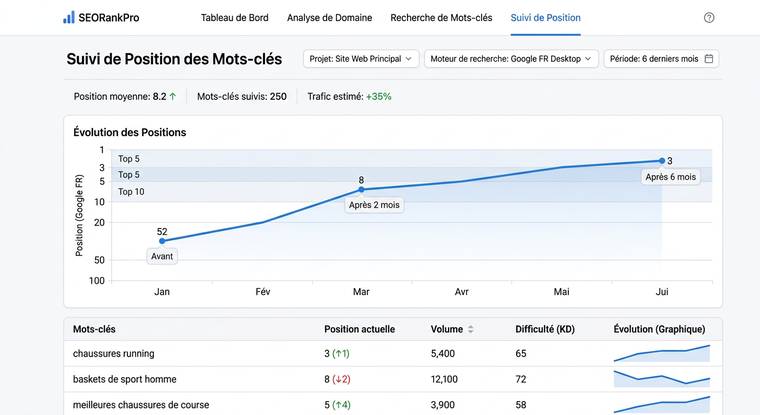Go to the Analyse de Domaine tab
This screenshot has height=415, width=760.
[x=329, y=18]
